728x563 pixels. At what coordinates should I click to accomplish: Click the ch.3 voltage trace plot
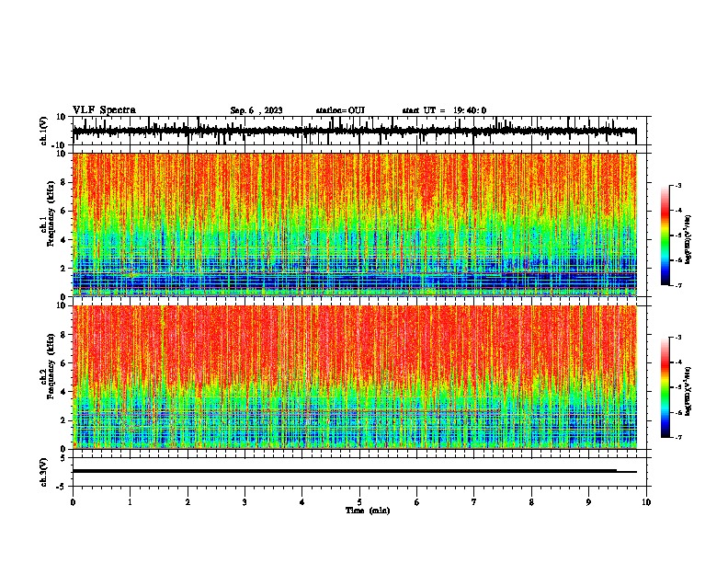[359, 472]
